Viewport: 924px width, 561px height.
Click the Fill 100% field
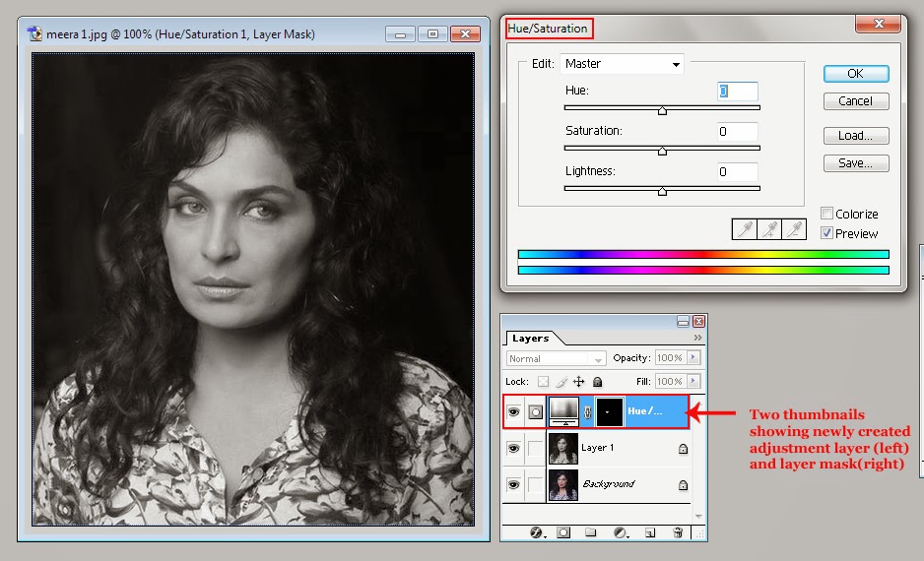[x=671, y=381]
